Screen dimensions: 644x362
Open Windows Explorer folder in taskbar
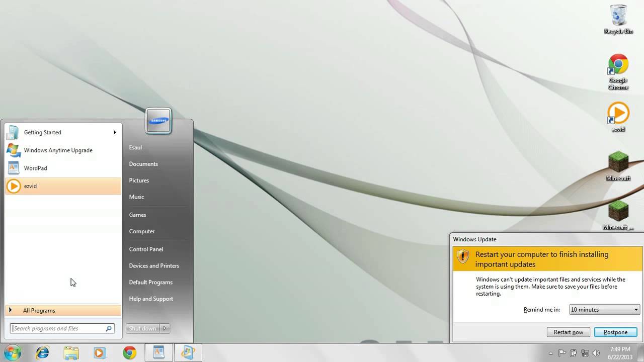coord(71,353)
